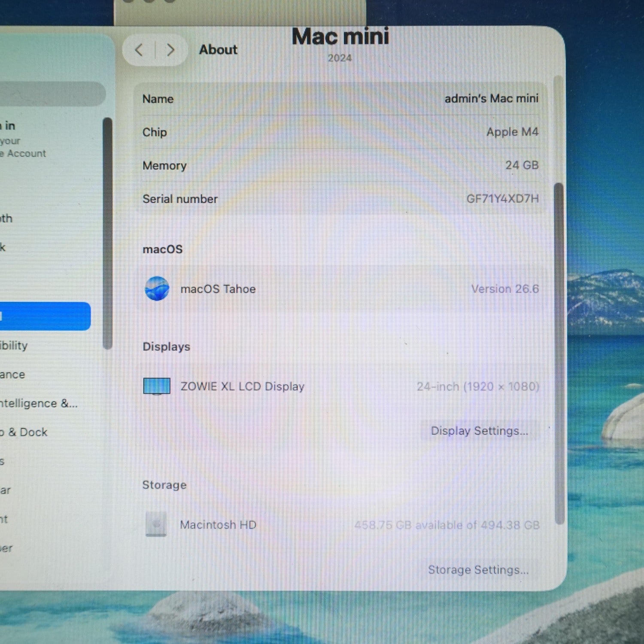Open Display Settings
Viewport: 644px width, 644px height.
pos(479,431)
